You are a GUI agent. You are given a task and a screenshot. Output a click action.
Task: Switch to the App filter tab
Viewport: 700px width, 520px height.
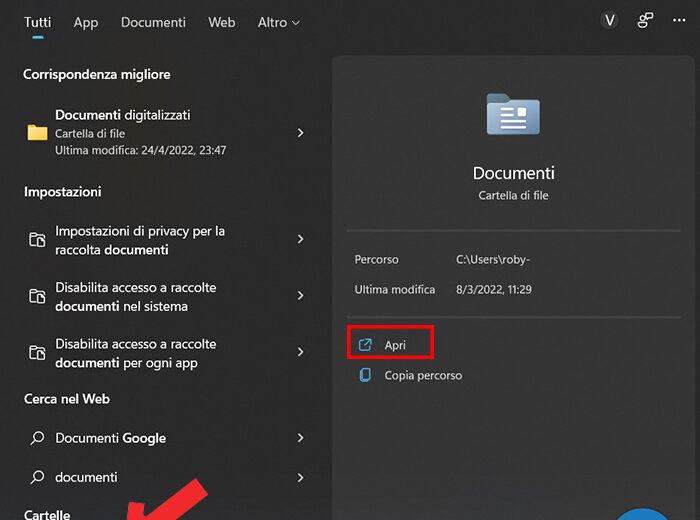point(86,22)
